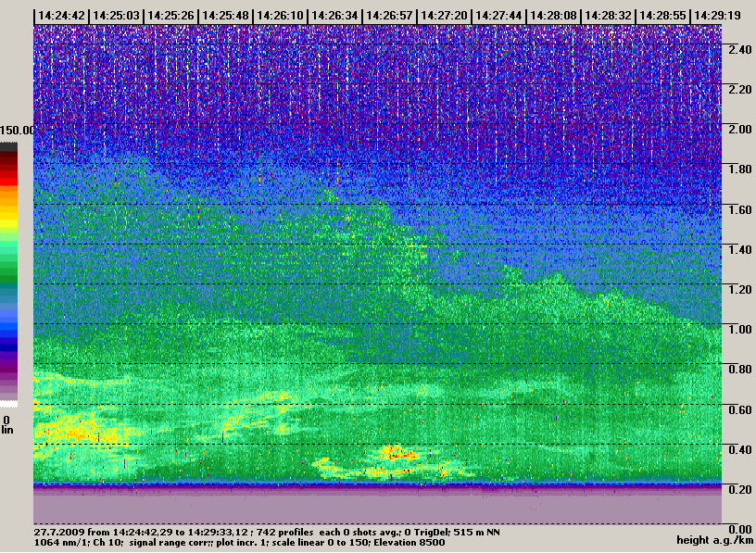The height and width of the screenshot is (553, 756).
Task: Click the 14:27:20 time label
Action: click(444, 16)
